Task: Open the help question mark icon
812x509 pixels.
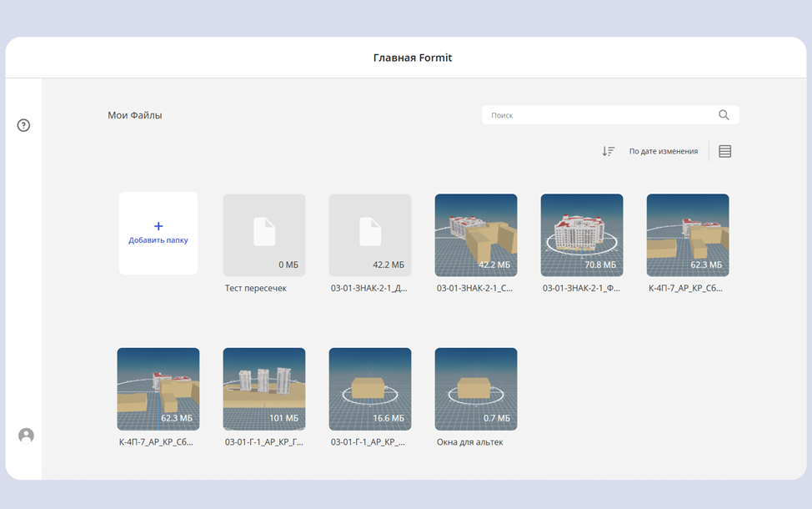Action: [x=24, y=125]
